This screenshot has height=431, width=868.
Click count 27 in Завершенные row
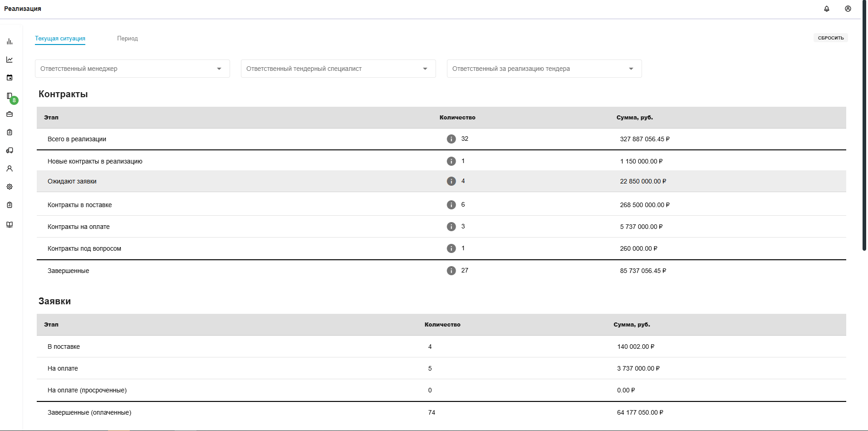[465, 270]
